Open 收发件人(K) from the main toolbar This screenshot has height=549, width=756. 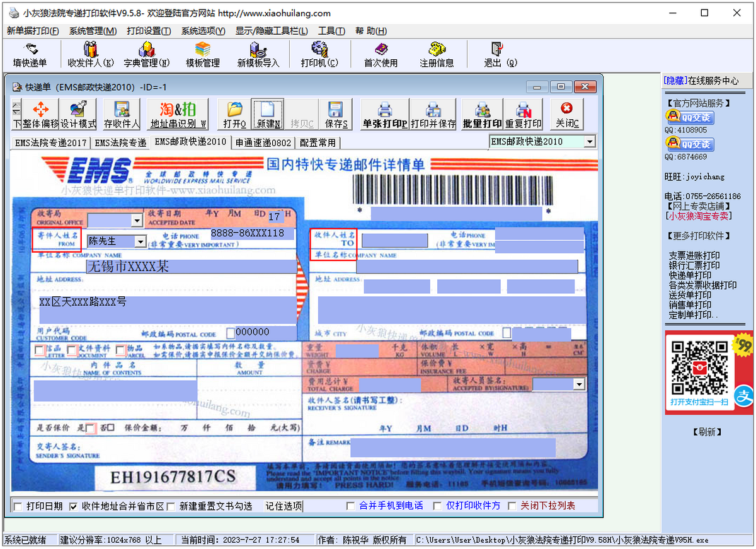click(91, 55)
